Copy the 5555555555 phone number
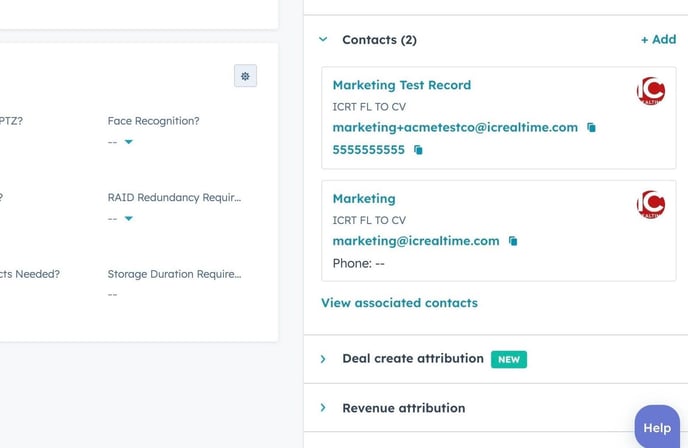The image size is (688, 448). [x=418, y=150]
